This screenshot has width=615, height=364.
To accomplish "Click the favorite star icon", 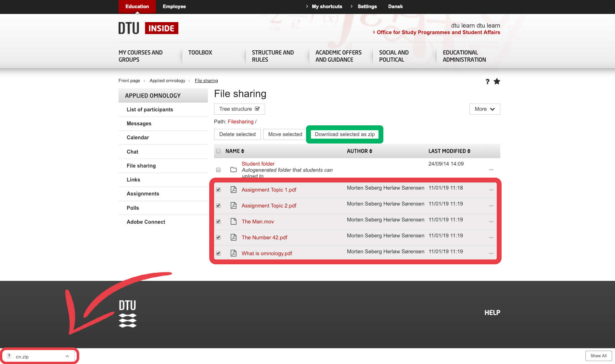I will point(497,82).
